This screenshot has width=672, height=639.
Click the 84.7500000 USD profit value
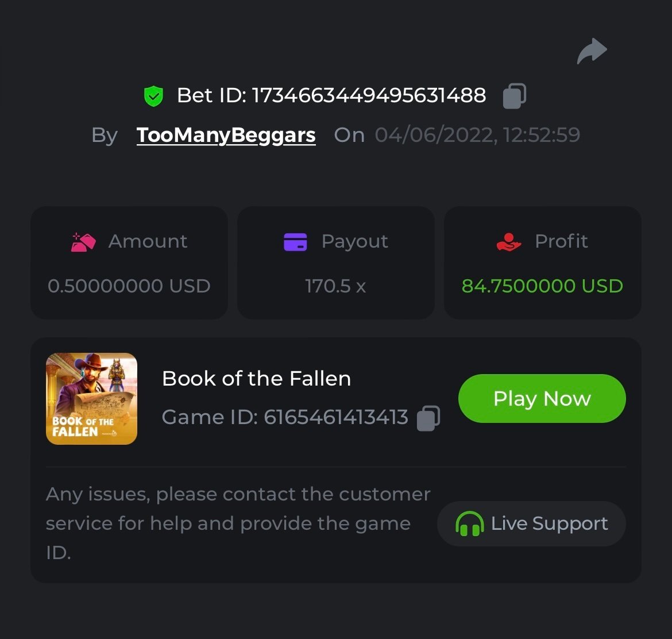coord(542,286)
